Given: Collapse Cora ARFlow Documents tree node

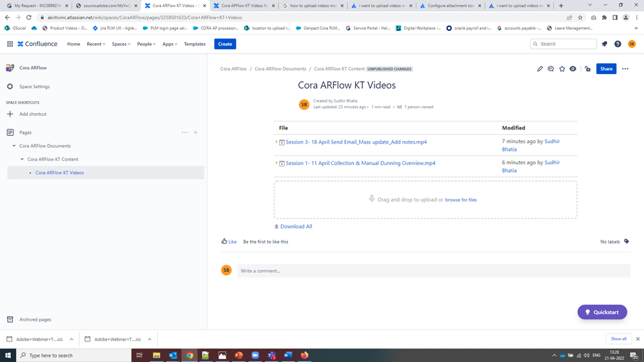Looking at the screenshot, I should pos(14,146).
